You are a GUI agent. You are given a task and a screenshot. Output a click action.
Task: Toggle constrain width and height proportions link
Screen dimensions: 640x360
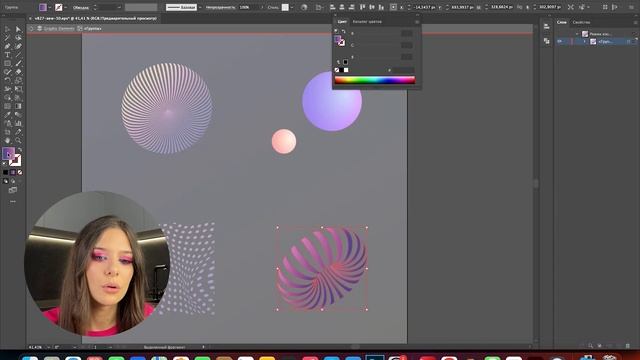[x=520, y=7]
